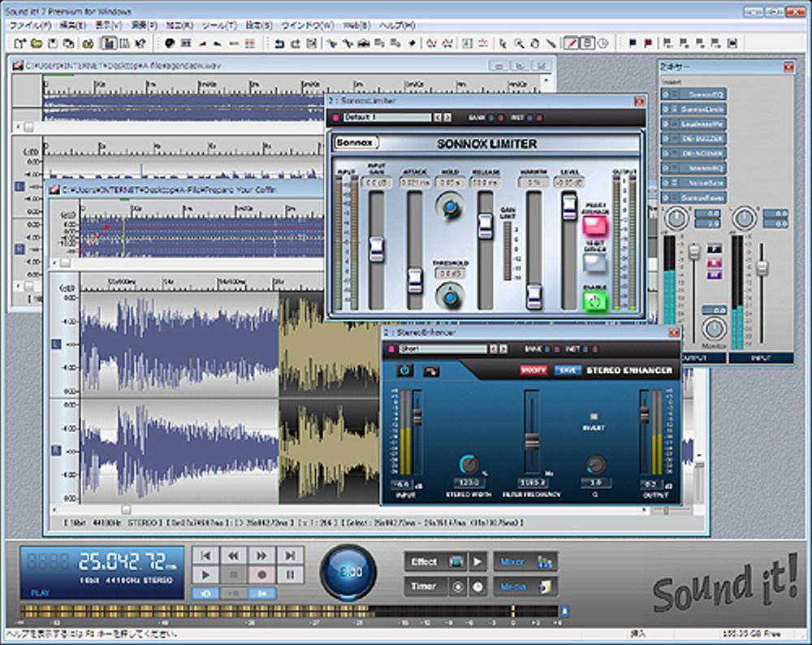The height and width of the screenshot is (645, 812).
Task: Click the Stop button in transport
Action: (234, 574)
